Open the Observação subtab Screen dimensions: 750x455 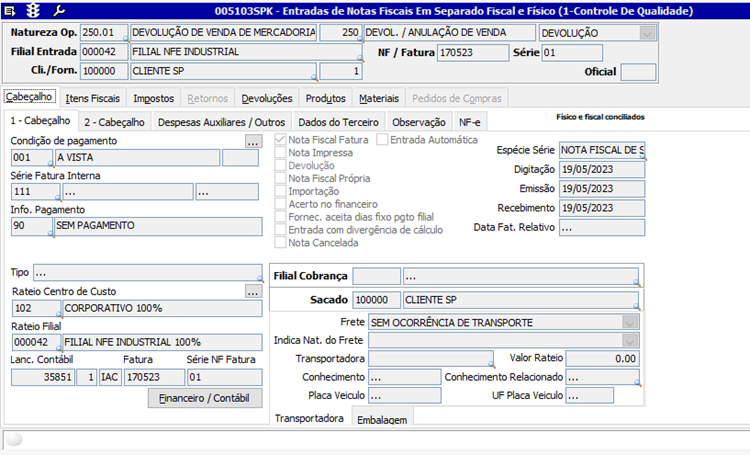click(x=419, y=122)
